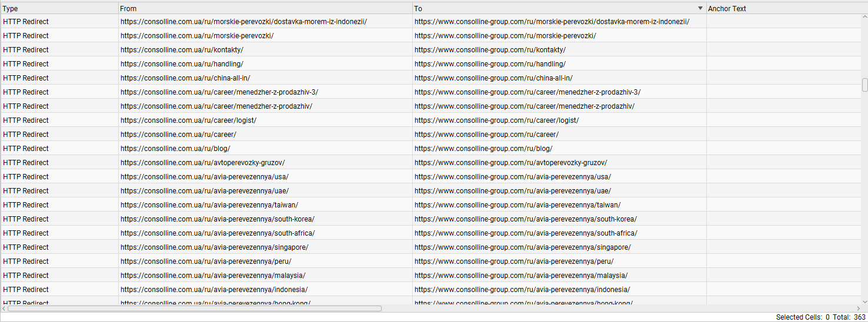Select the To cell ending in avia-perevezennya/taiwan/
The height and width of the screenshot is (322, 868).
pyautogui.click(x=559, y=204)
